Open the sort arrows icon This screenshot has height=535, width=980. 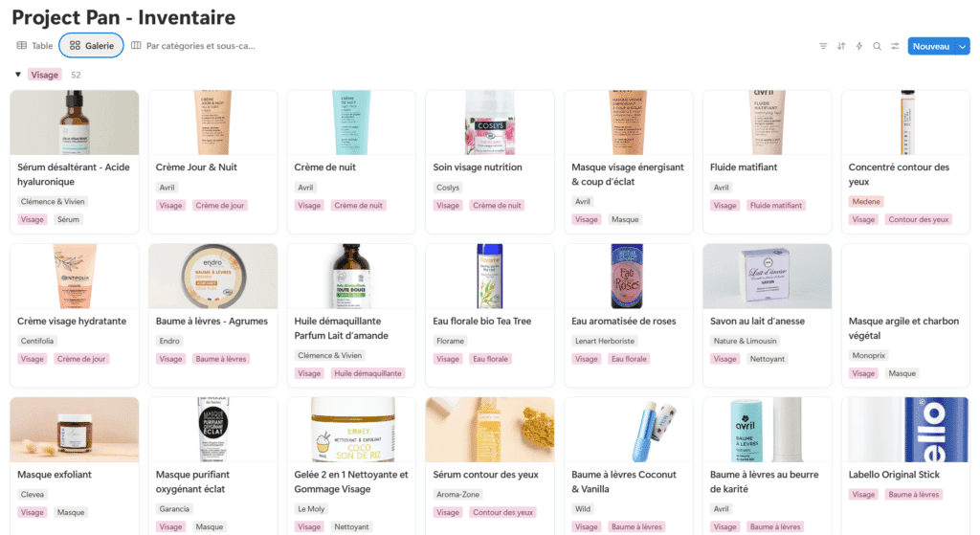click(x=841, y=46)
